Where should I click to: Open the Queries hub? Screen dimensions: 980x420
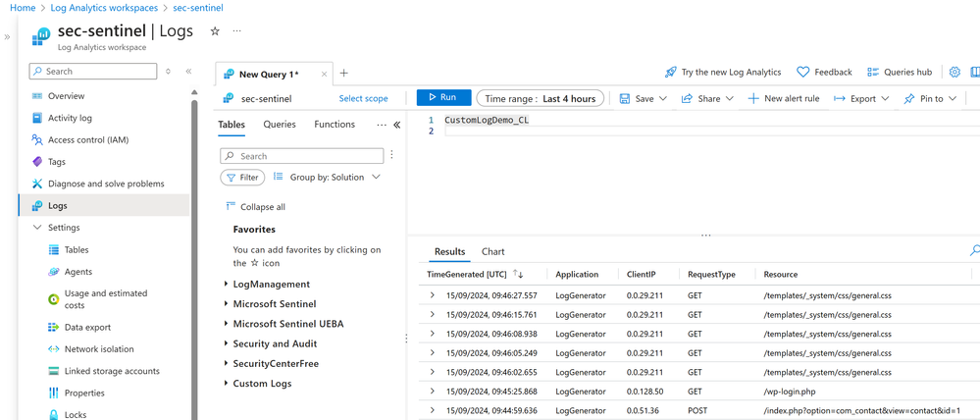(900, 72)
